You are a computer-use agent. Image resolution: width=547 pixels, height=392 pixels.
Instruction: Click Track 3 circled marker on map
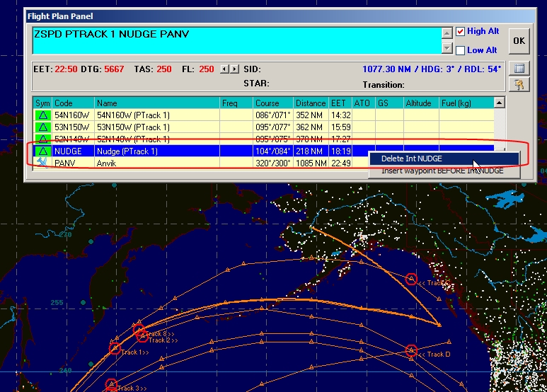click(111, 384)
